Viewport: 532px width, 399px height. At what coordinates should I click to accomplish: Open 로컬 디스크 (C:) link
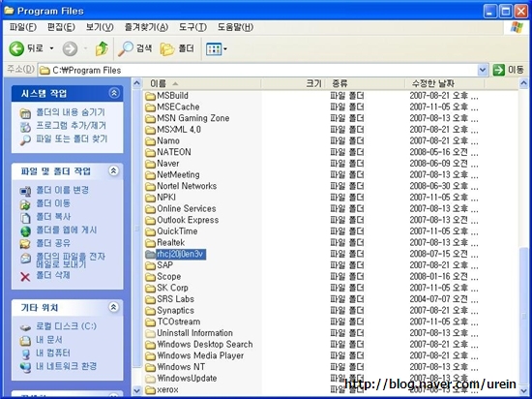(x=66, y=326)
